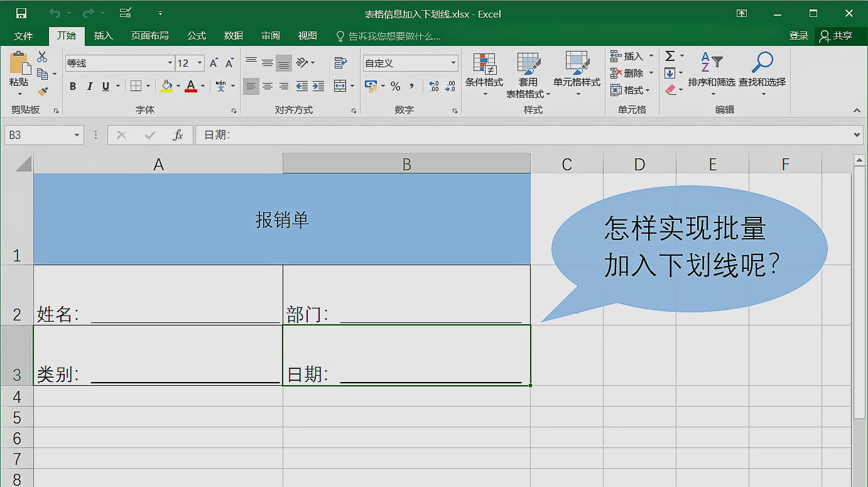Align text right
868x487 pixels.
pos(284,86)
